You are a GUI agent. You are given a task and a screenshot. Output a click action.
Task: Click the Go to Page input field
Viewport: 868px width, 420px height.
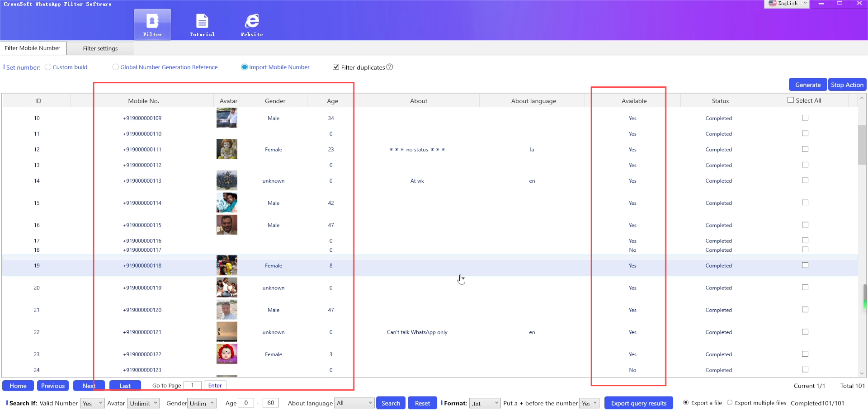pos(192,385)
